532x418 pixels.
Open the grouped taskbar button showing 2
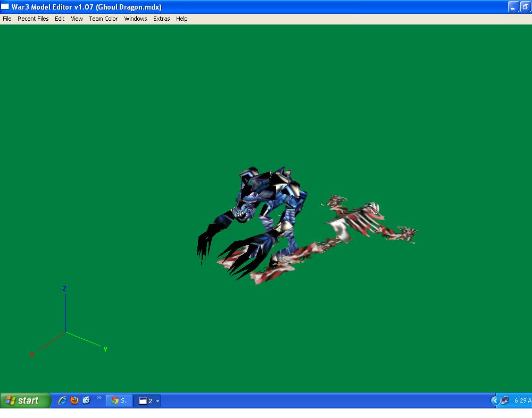point(147,400)
